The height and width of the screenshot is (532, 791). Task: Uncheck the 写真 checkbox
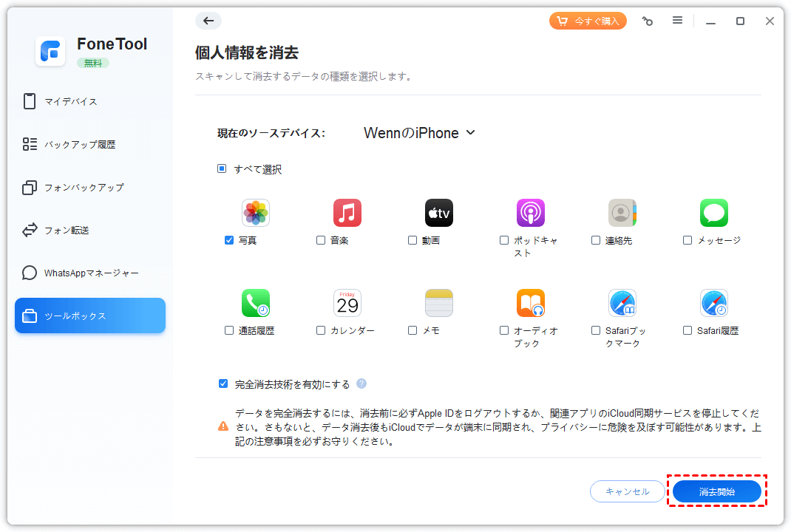[229, 240]
